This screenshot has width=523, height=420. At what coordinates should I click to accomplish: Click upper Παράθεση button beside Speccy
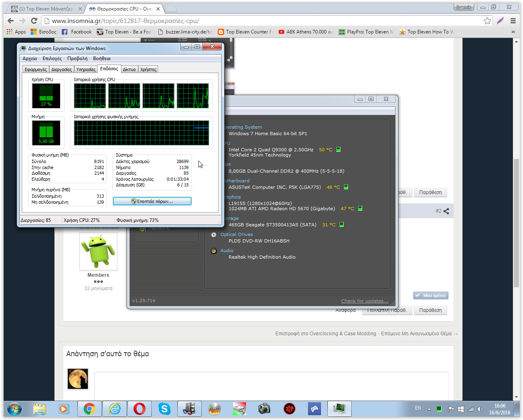coord(430,192)
